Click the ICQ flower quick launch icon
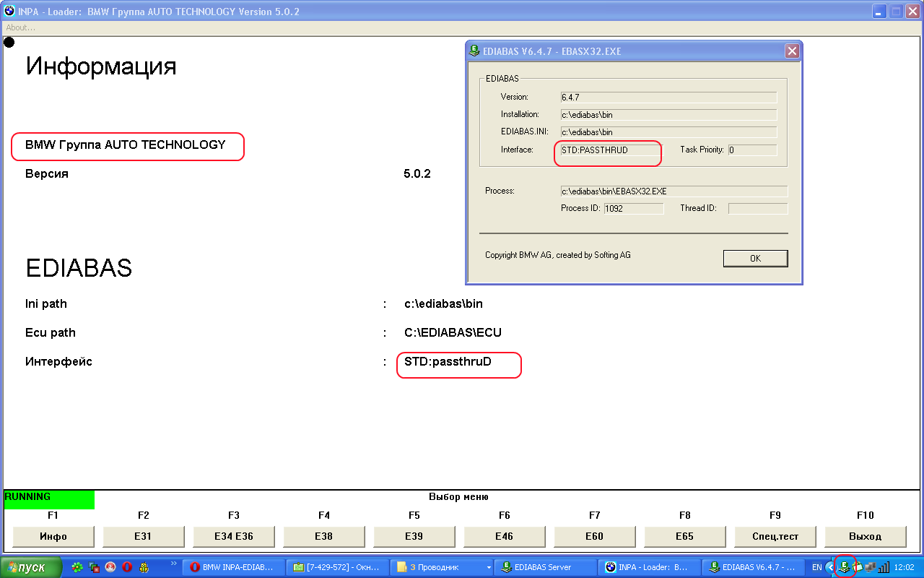This screenshot has height=578, width=924. pos(77,567)
